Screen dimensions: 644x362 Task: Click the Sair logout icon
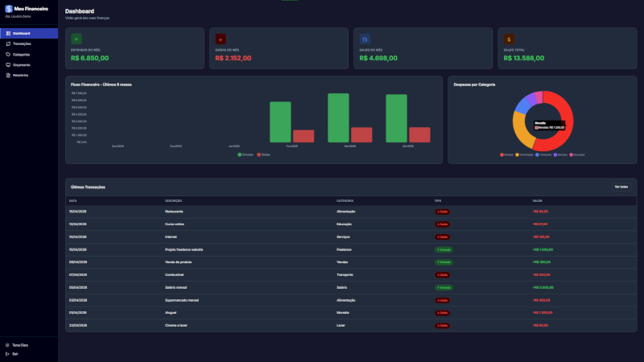tap(7, 354)
